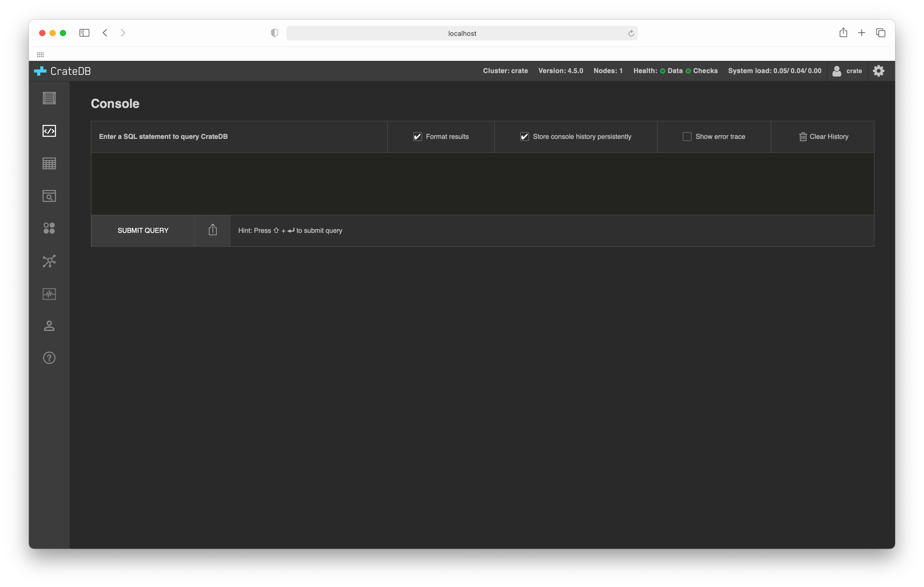Open the Monitoring activity icon in the sidebar
The image size is (924, 587).
[49, 294]
